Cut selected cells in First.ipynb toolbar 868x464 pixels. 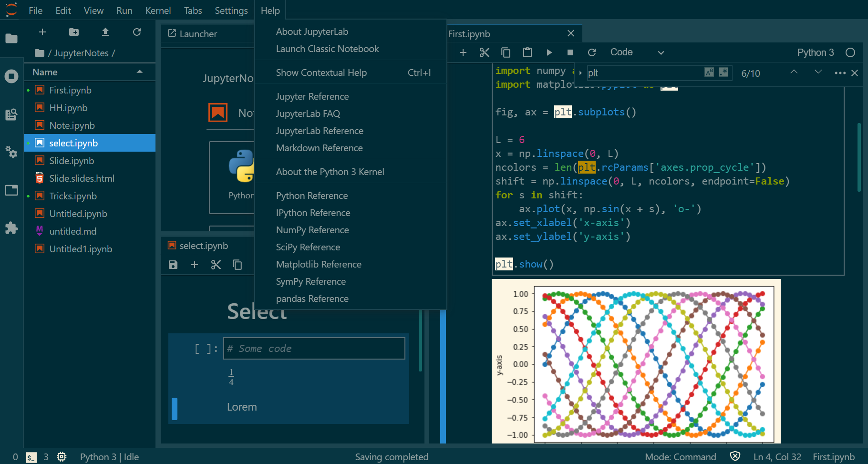tap(485, 52)
